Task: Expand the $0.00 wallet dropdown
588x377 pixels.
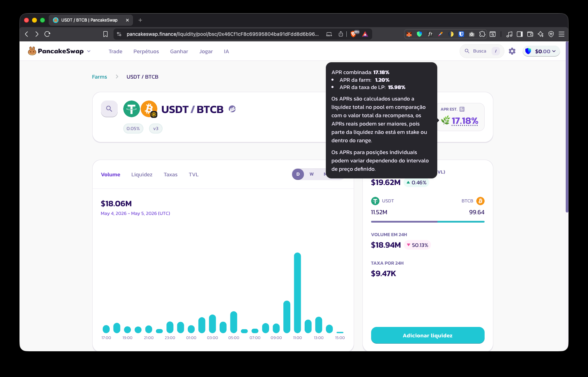Action: tap(541, 51)
